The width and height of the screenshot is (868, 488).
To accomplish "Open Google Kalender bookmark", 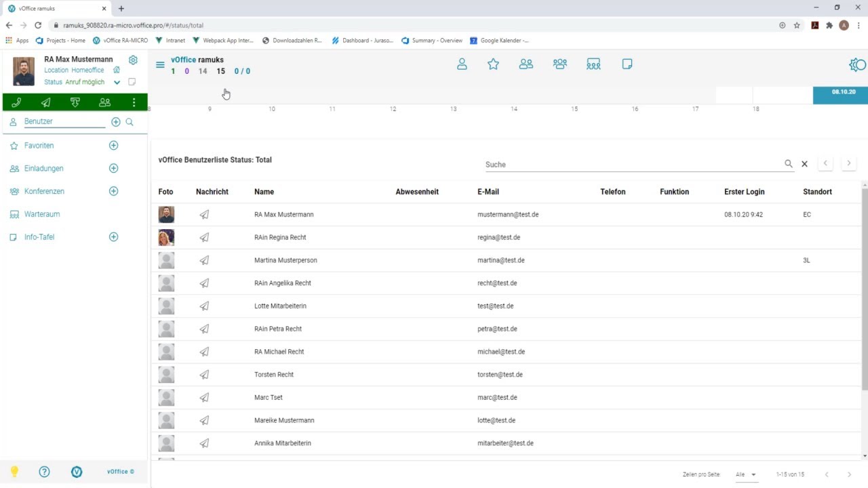I will (499, 41).
